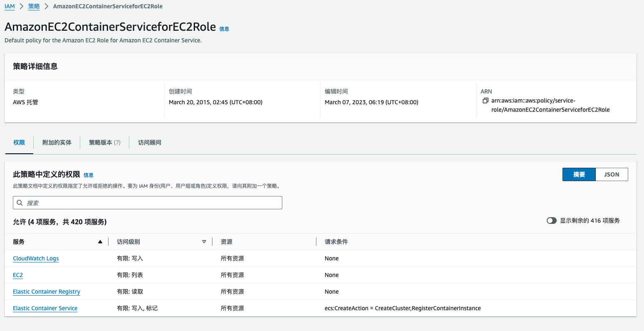The width and height of the screenshot is (644, 331).
Task: Open the 权限 tab
Action: point(19,142)
